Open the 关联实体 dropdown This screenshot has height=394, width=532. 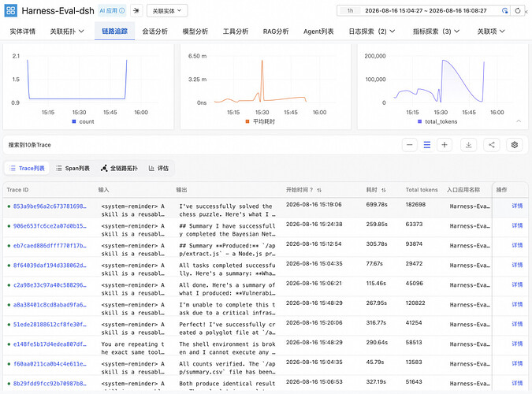(167, 11)
